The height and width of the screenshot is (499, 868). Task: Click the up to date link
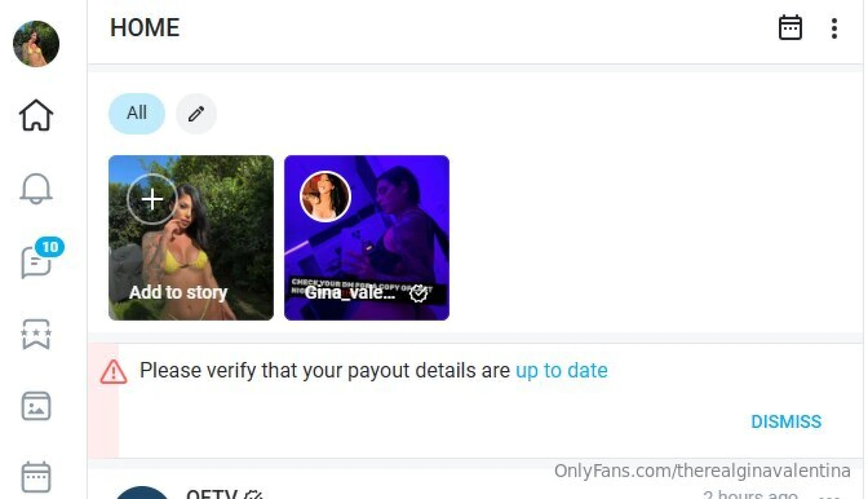(561, 371)
